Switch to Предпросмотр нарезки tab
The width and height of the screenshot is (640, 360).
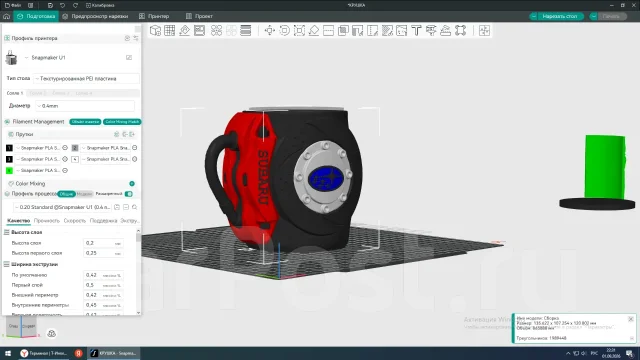click(95, 16)
